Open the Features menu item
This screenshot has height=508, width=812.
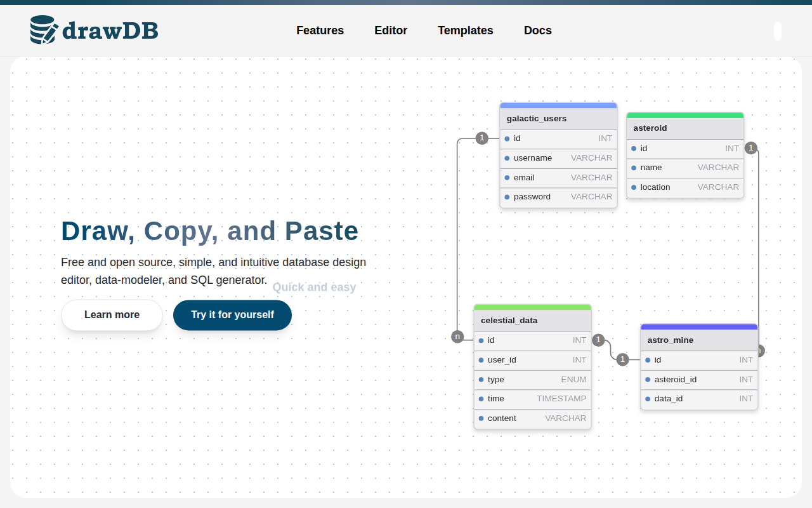(320, 30)
